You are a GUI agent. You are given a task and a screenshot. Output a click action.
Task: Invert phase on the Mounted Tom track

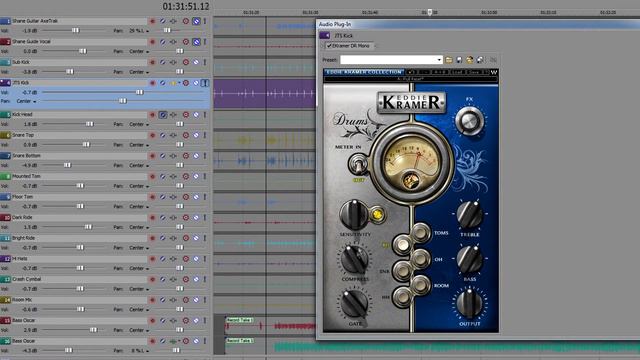(x=163, y=176)
